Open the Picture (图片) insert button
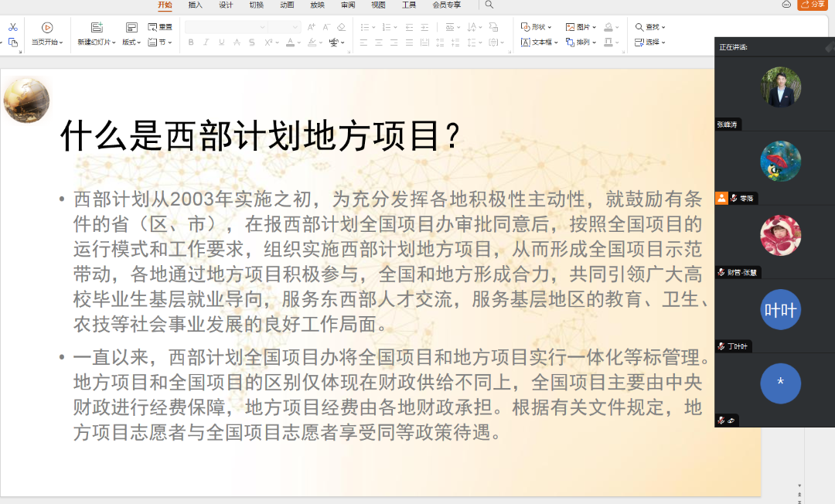Viewport: 835px width, 504px height. (x=580, y=27)
